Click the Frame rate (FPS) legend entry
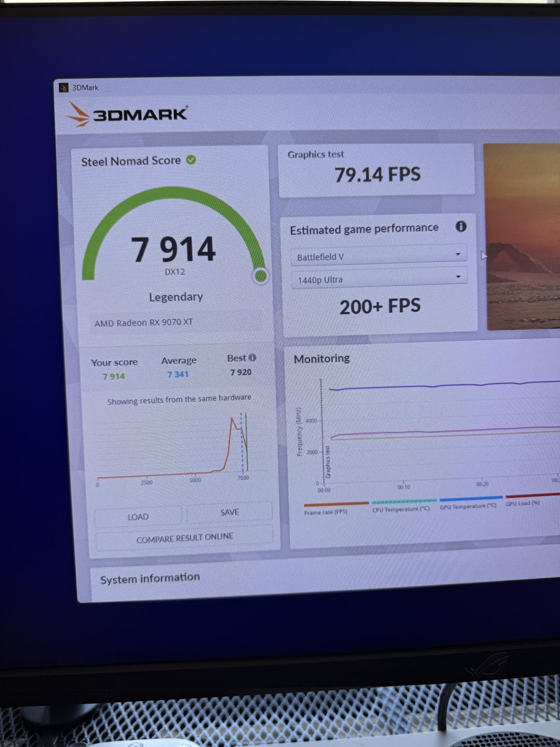This screenshot has width=560, height=747. [x=335, y=508]
